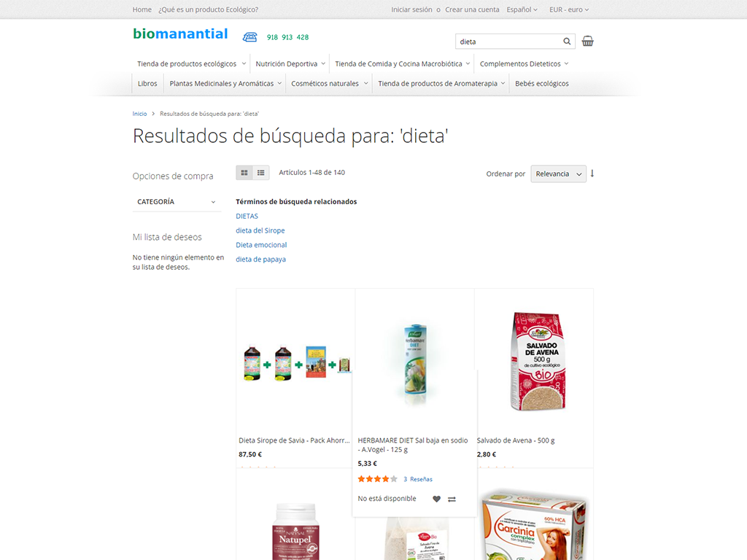Expand the CATEGORÍA filter
Screen dimensions: 747x560
pyautogui.click(x=177, y=202)
